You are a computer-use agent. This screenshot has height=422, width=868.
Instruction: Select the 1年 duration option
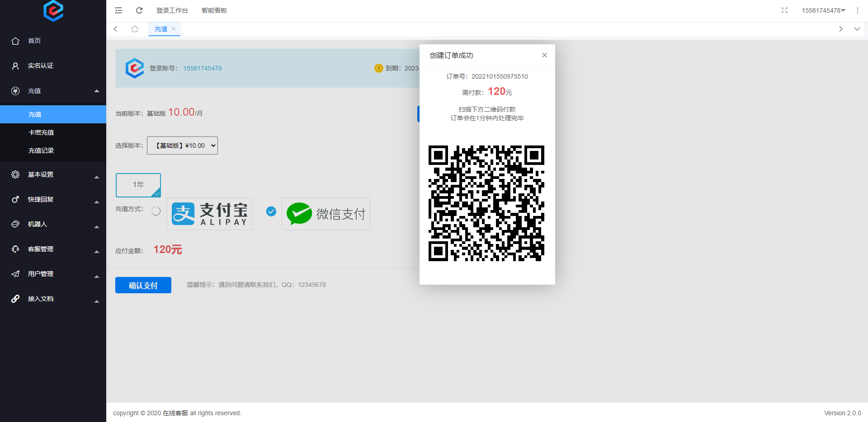[x=138, y=185]
